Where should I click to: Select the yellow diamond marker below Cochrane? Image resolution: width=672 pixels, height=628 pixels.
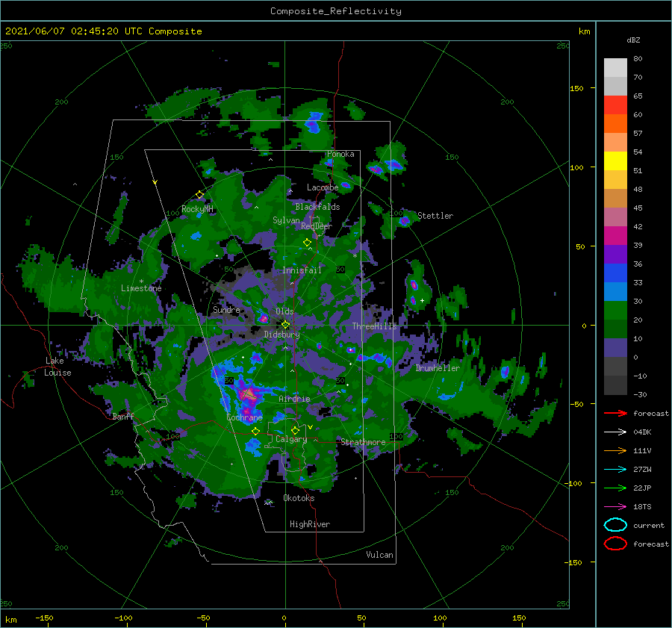(x=256, y=432)
